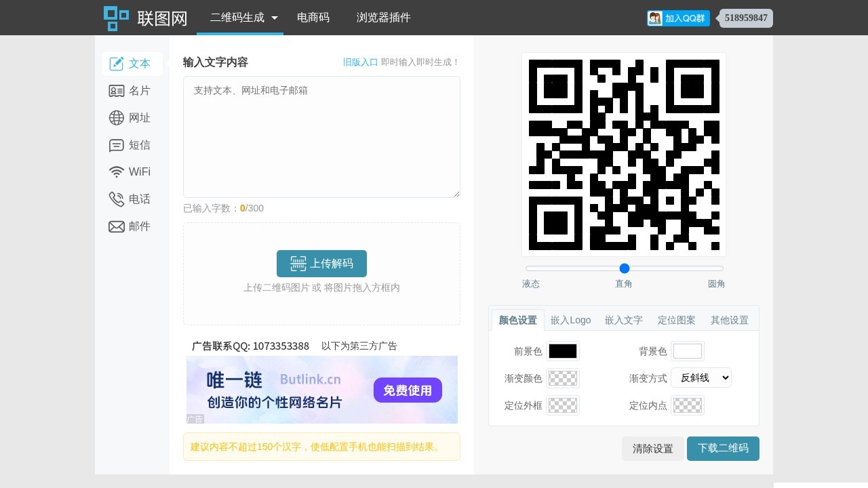Click 加入QQ群 to join QQ group
This screenshot has width=868, height=488.
[678, 18]
